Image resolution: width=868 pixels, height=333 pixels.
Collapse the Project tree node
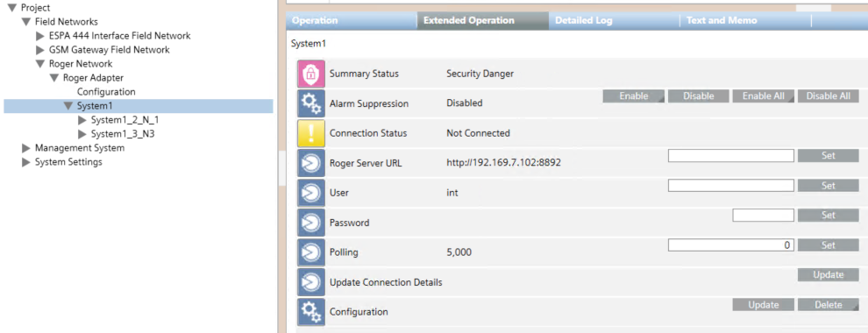(x=11, y=8)
